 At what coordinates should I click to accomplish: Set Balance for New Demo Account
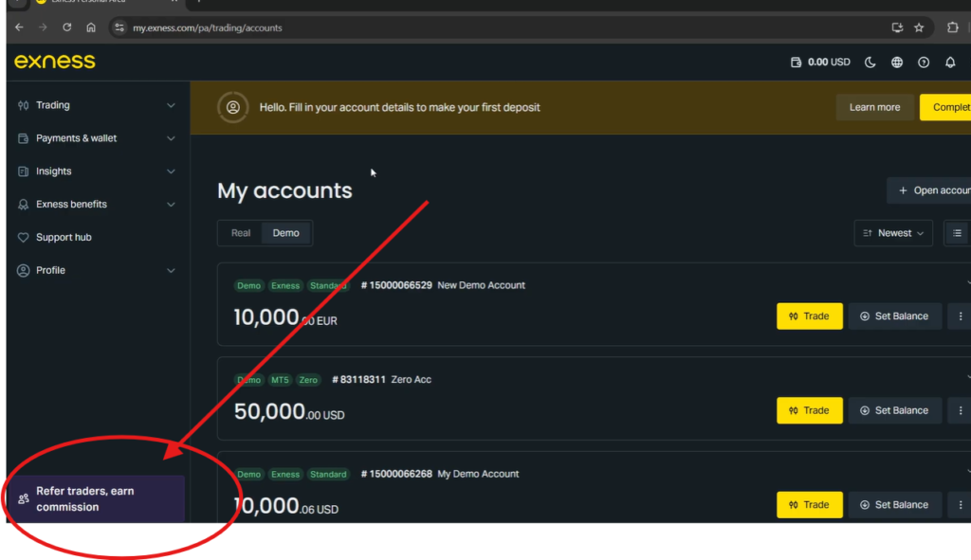(x=894, y=316)
